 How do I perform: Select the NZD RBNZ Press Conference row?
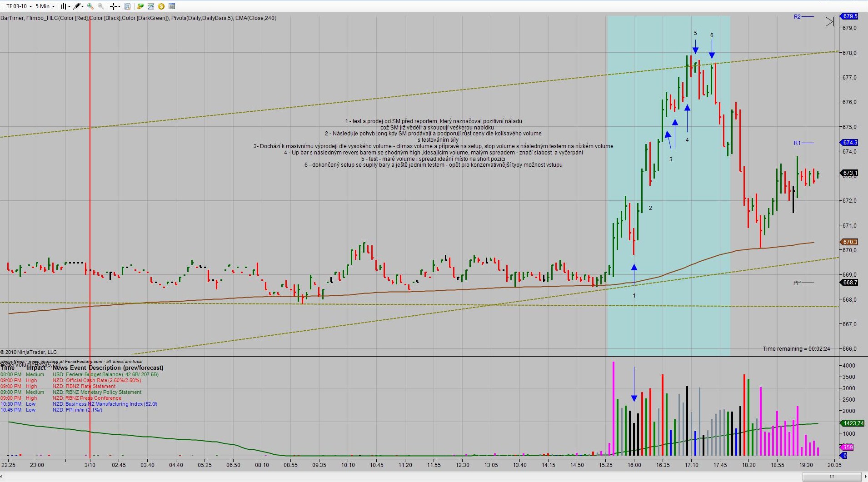click(61, 398)
